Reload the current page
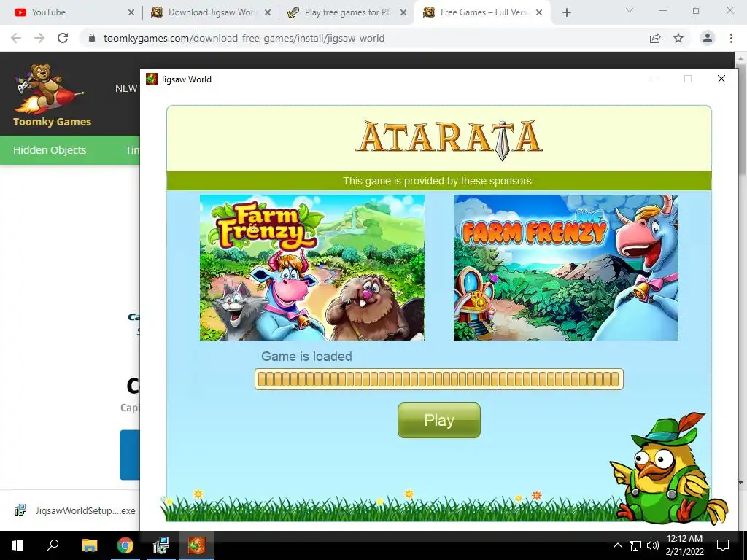747x560 pixels. [x=63, y=38]
